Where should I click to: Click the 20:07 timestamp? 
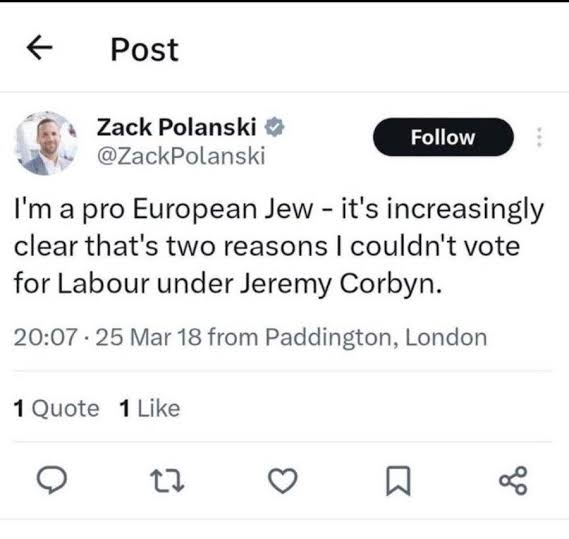coord(46,337)
